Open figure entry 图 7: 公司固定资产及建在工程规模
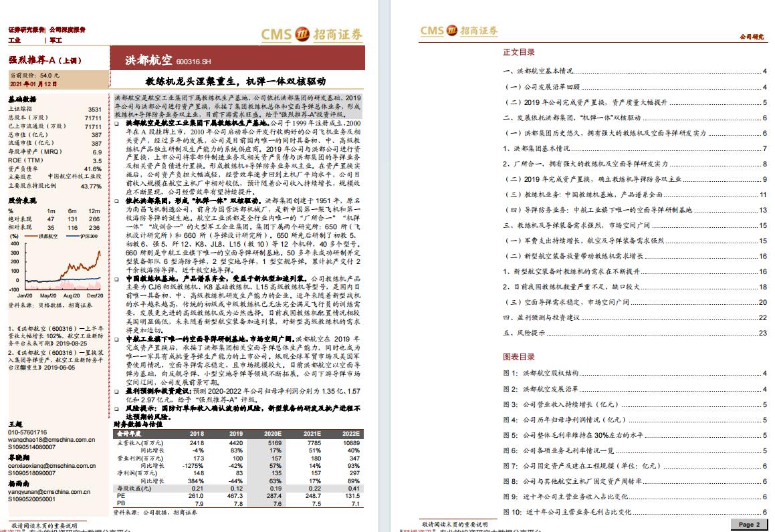Image resolution: width=775 pixels, height=532 pixels. click(x=635, y=466)
